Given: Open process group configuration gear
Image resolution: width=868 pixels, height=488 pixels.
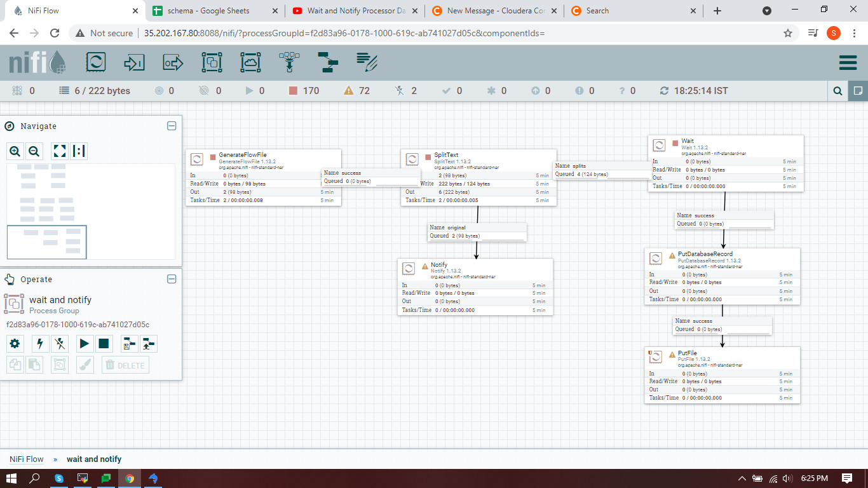Looking at the screenshot, I should click(x=15, y=344).
